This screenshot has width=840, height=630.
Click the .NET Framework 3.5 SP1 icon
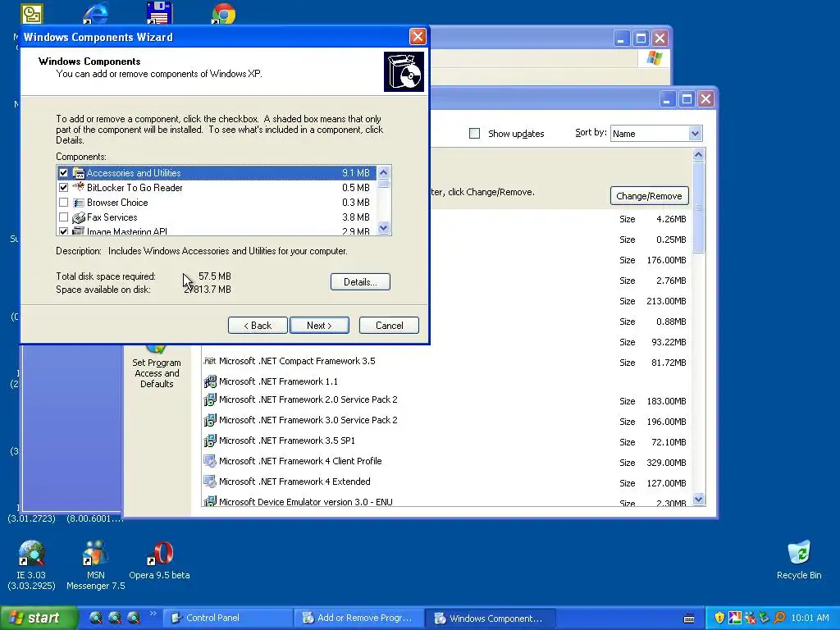pyautogui.click(x=209, y=441)
